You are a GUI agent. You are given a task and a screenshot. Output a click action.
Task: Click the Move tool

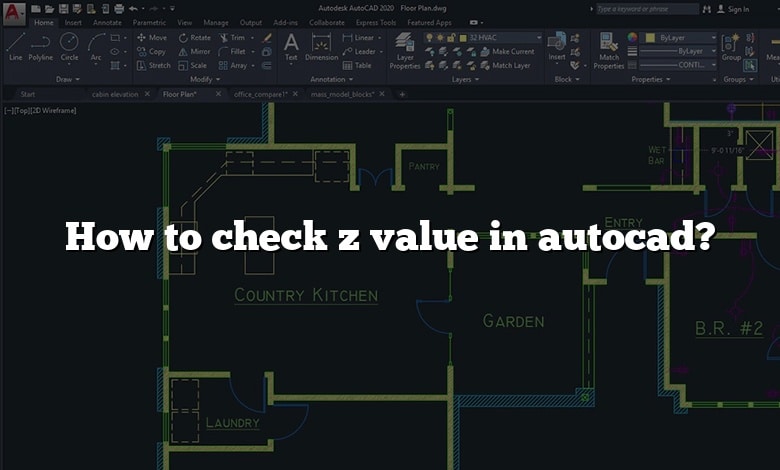152,37
